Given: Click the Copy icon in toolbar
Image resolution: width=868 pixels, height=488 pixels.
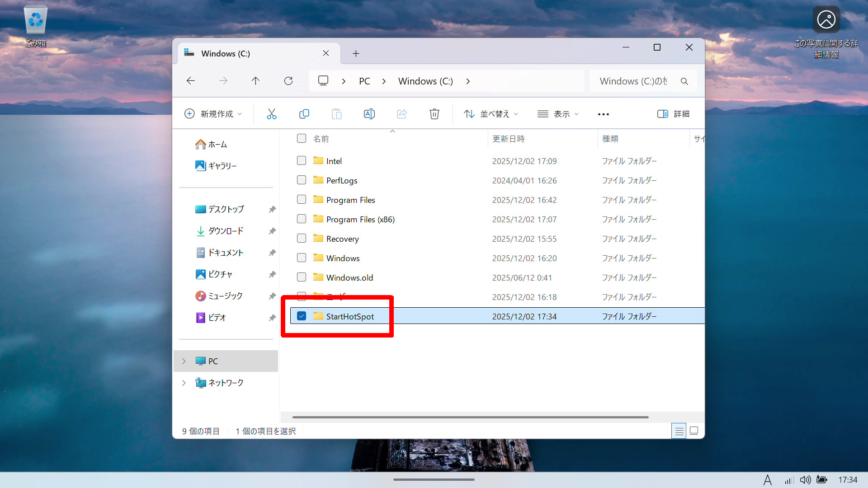Looking at the screenshot, I should click(x=304, y=114).
